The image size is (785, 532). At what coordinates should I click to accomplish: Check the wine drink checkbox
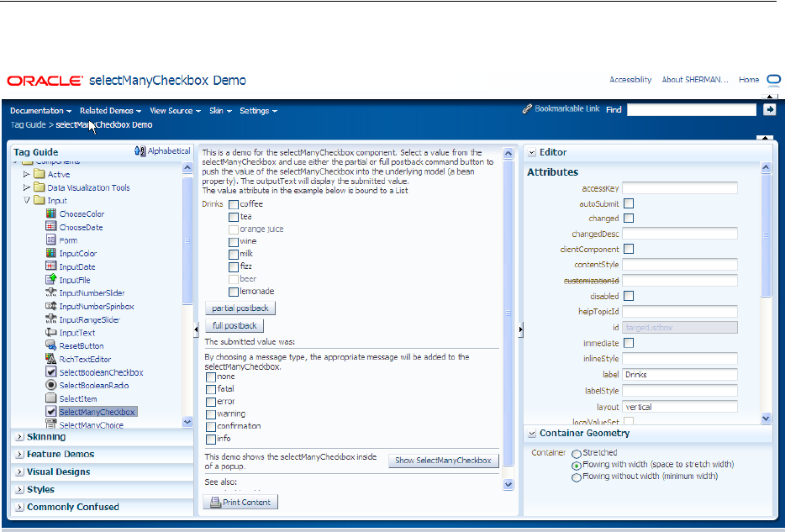(x=234, y=242)
